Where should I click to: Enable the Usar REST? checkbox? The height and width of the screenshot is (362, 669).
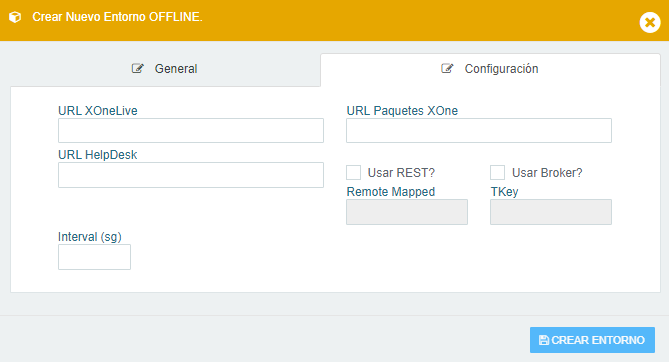353,172
